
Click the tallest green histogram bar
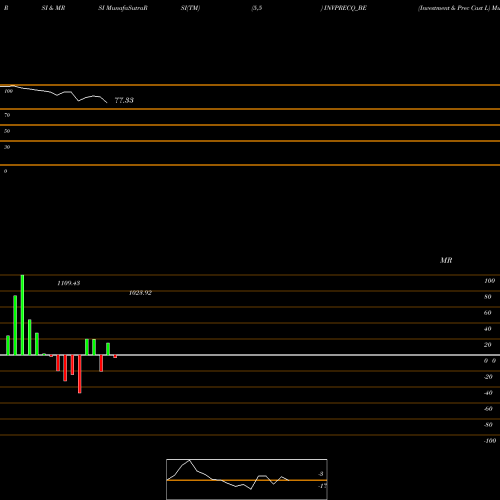[x=22, y=315]
